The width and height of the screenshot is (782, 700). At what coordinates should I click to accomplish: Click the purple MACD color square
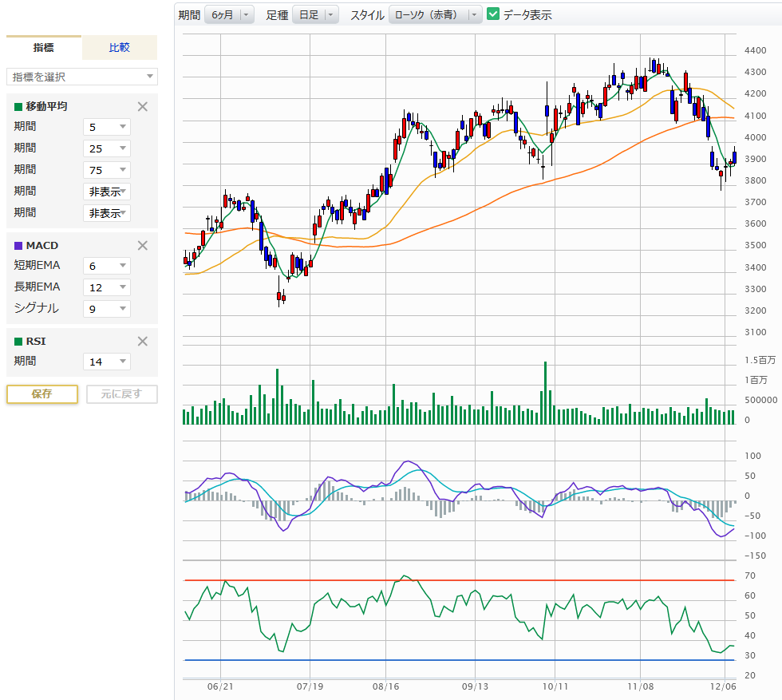18,246
